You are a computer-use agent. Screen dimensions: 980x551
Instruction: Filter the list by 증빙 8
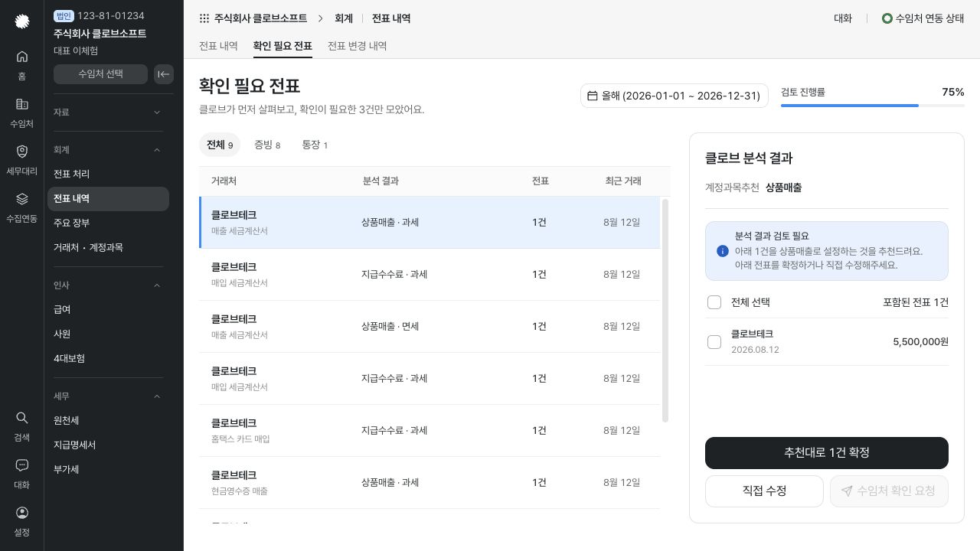click(267, 145)
